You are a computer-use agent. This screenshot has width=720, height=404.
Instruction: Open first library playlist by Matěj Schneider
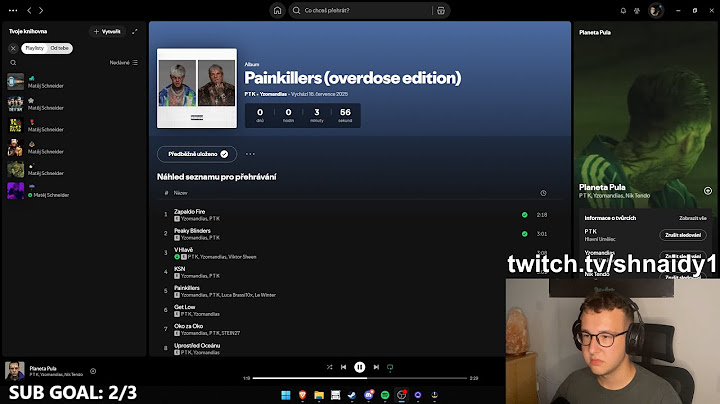(x=73, y=82)
